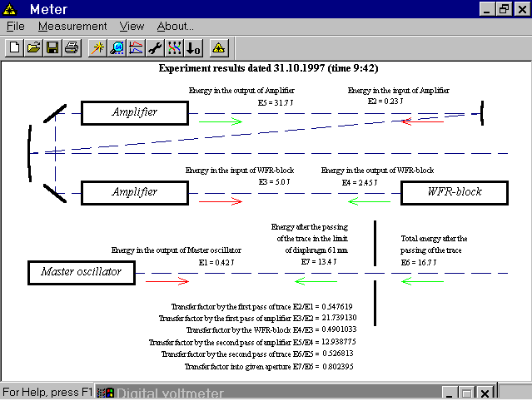The height and width of the screenshot is (401, 532).
Task: Click 'Energy in the output of Master oscillator' label
Action: click(177, 250)
